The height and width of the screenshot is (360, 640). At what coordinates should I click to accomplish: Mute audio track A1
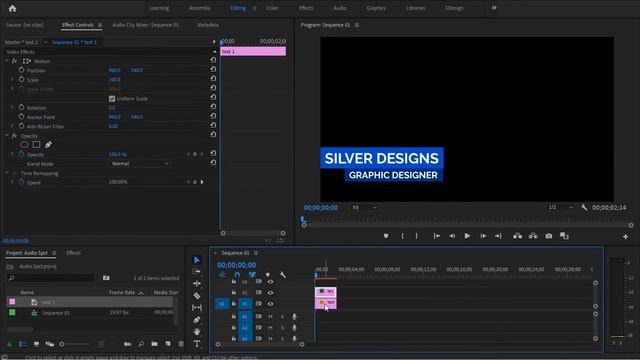pos(270,316)
